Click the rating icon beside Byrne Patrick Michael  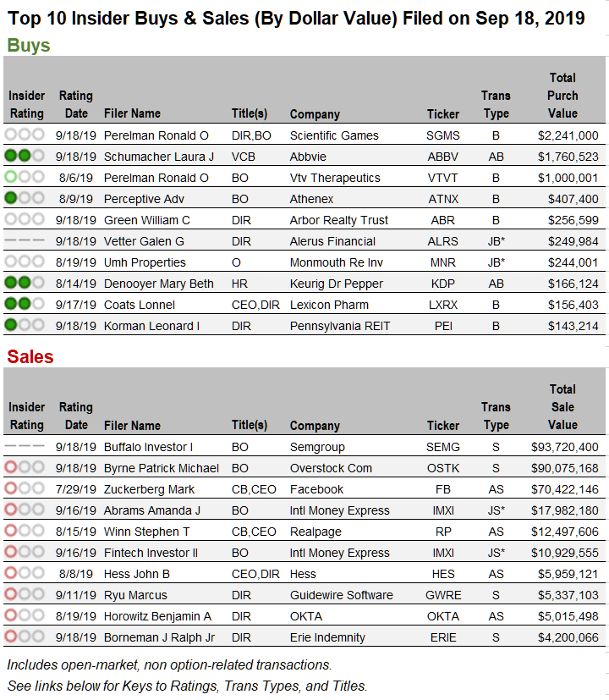[25, 467]
